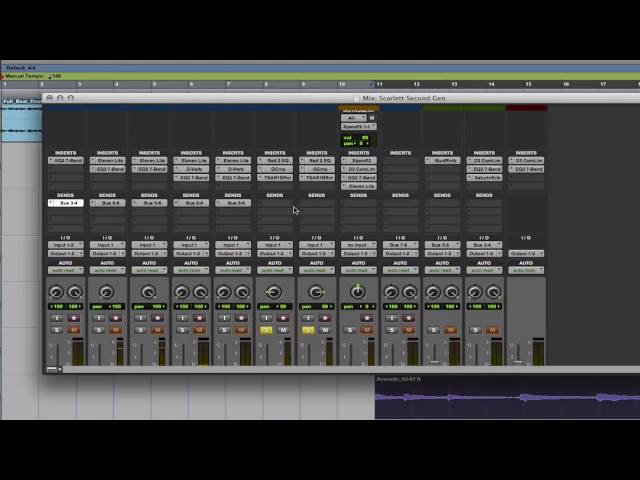Click pan knob of soloed track panned left
The image size is (640, 480).
point(274,292)
